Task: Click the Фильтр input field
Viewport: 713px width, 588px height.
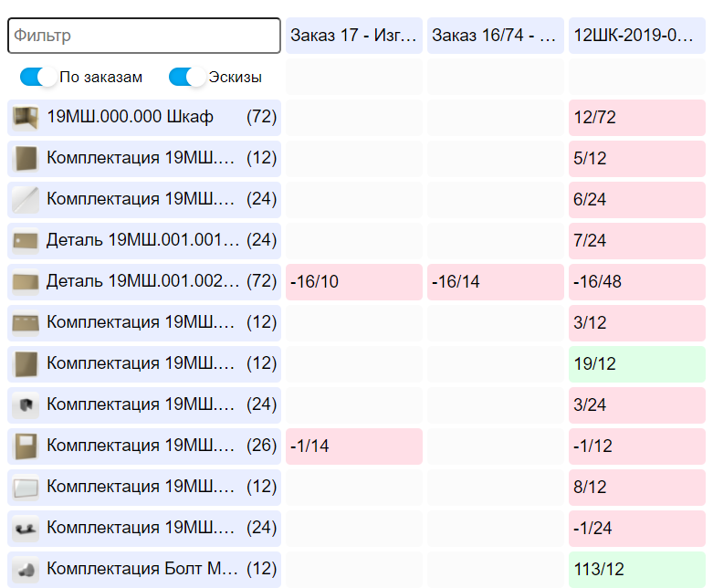Action: tap(144, 37)
